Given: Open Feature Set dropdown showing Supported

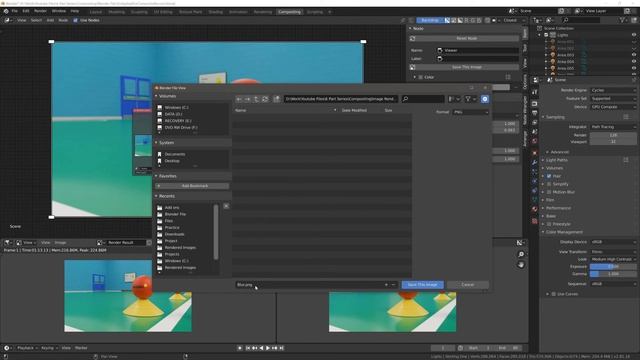Looking at the screenshot, I should 613,98.
